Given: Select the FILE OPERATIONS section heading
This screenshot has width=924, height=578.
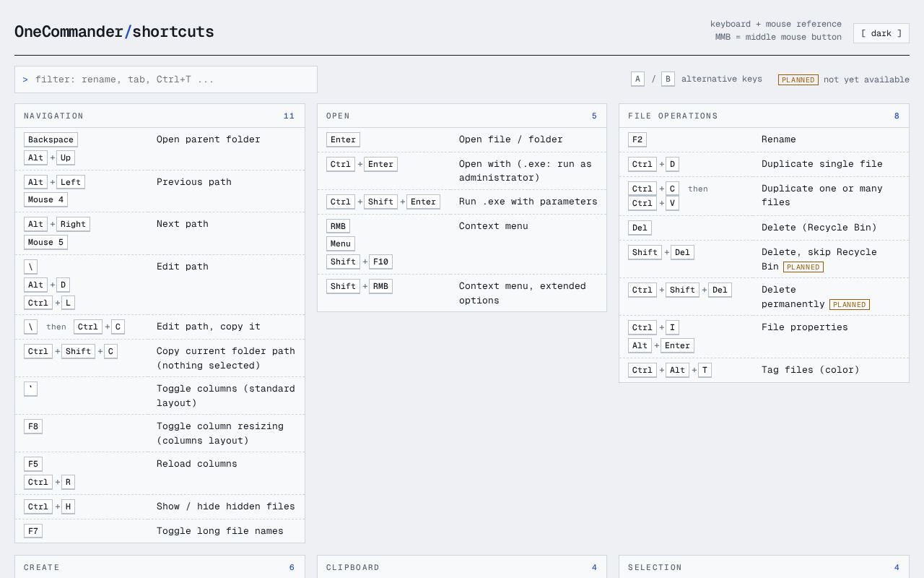Looking at the screenshot, I should (x=673, y=116).
